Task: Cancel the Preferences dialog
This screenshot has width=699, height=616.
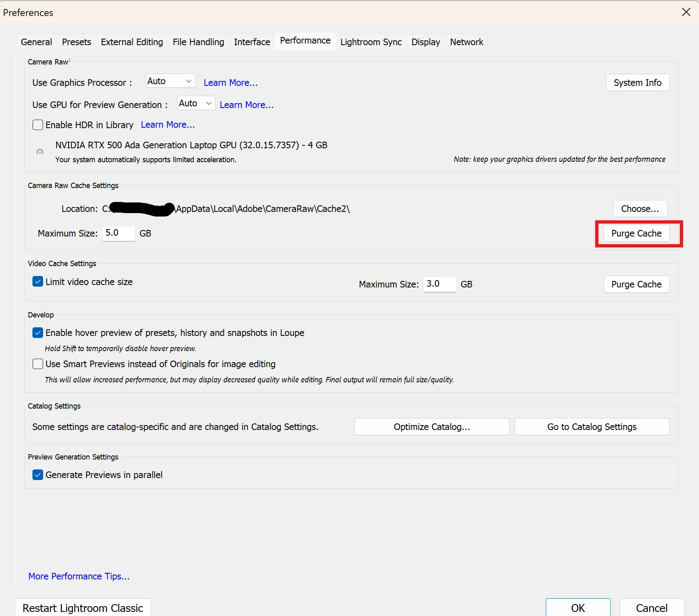Action: pyautogui.click(x=652, y=608)
